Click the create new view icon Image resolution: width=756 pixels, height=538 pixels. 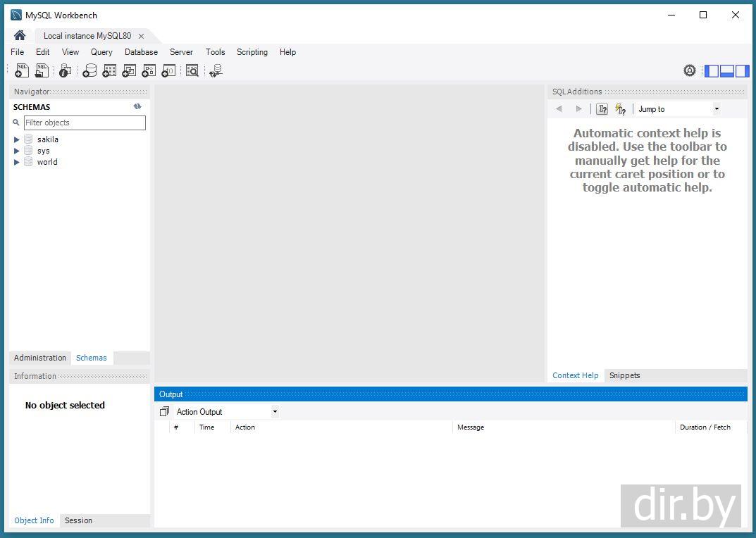[x=129, y=70]
